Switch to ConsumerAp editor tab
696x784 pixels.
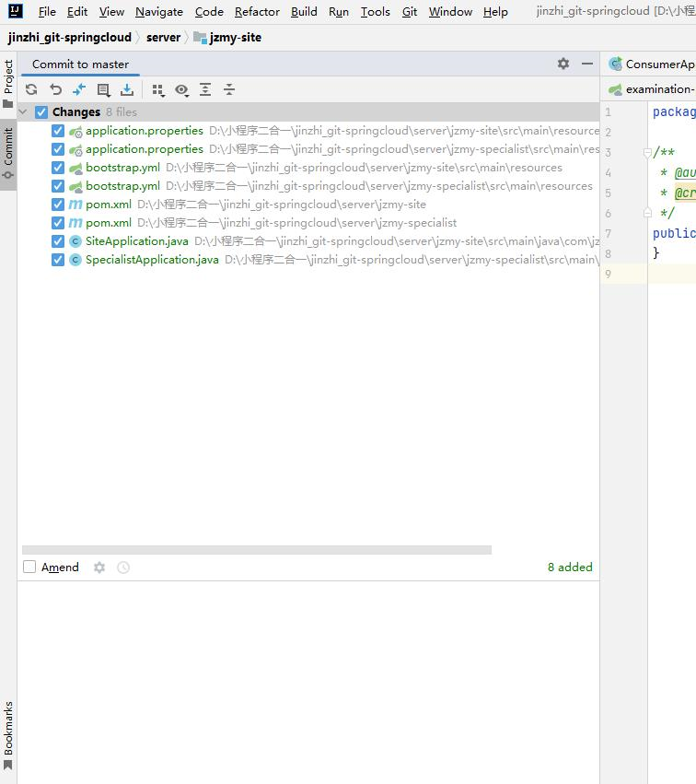click(652, 64)
